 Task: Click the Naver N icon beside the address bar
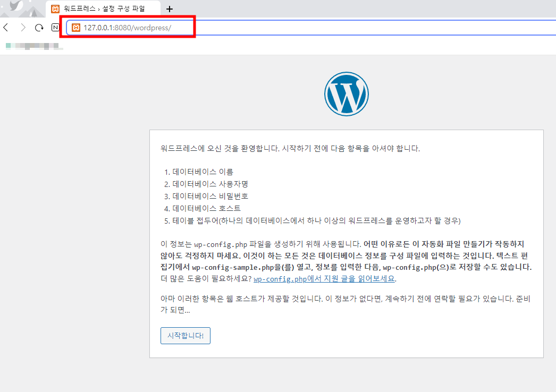55,27
